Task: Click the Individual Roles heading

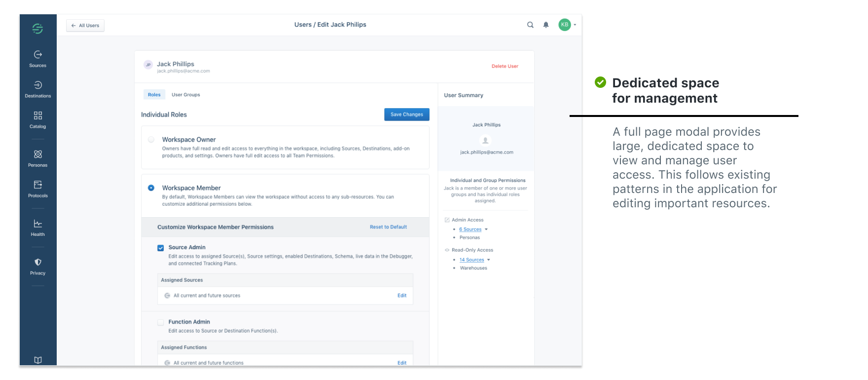Action: tap(164, 114)
